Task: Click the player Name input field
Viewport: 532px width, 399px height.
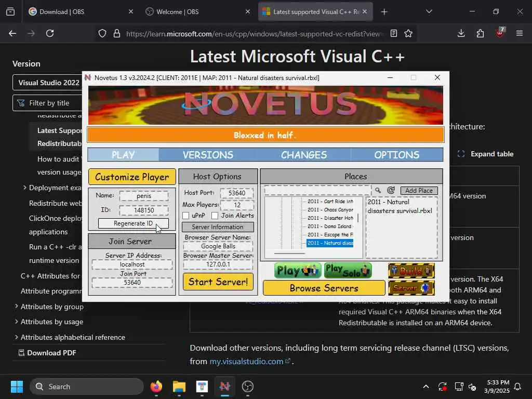Action: coord(144,196)
